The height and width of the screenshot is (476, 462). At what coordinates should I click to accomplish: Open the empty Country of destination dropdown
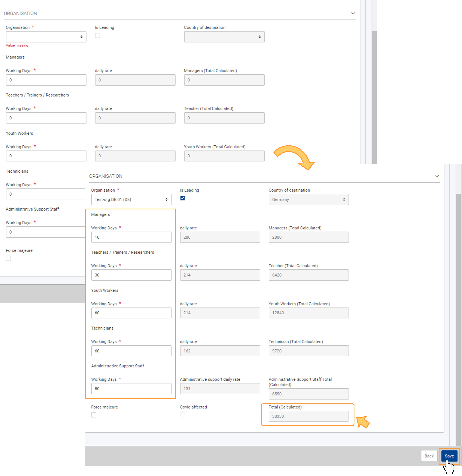(x=224, y=37)
